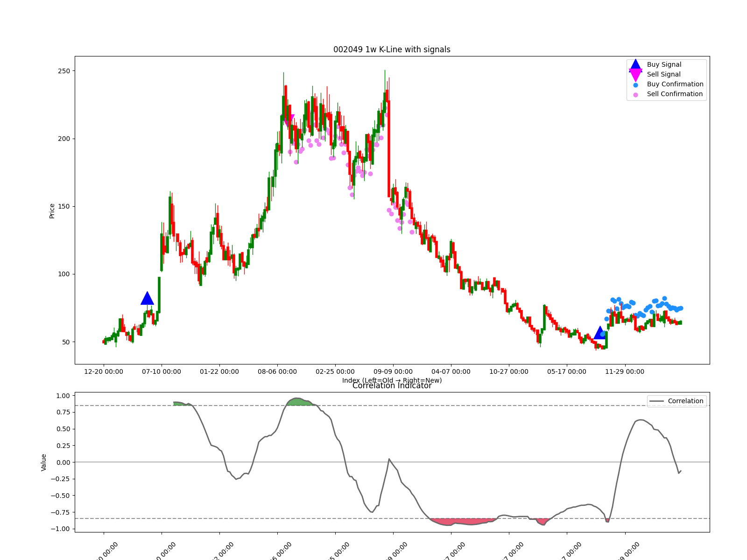Select the blue buy triangle near 07-10 on chart
Screen dimensions: 747x560
(x=147, y=298)
